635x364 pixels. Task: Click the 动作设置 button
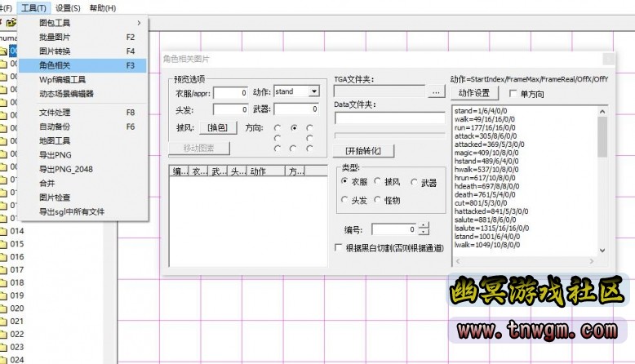pyautogui.click(x=474, y=93)
